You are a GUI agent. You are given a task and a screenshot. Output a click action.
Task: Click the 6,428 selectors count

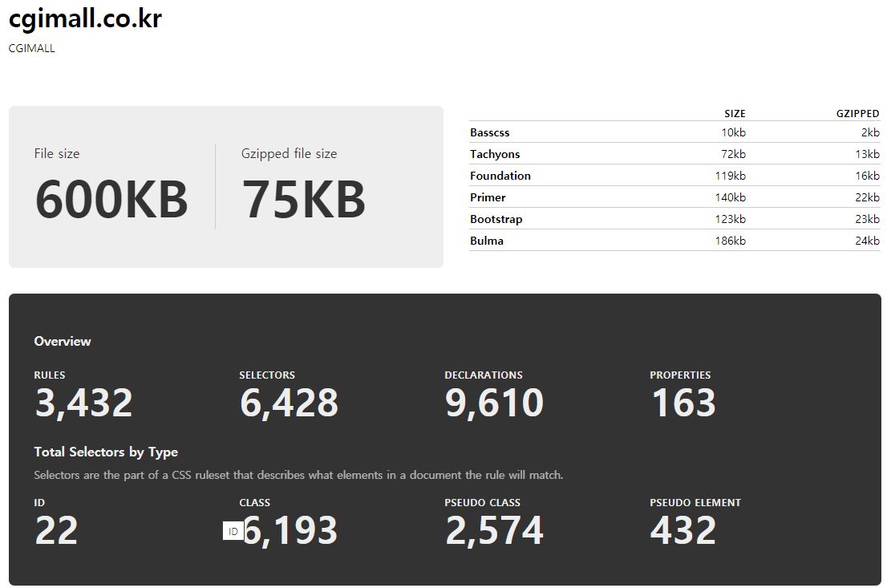click(289, 403)
